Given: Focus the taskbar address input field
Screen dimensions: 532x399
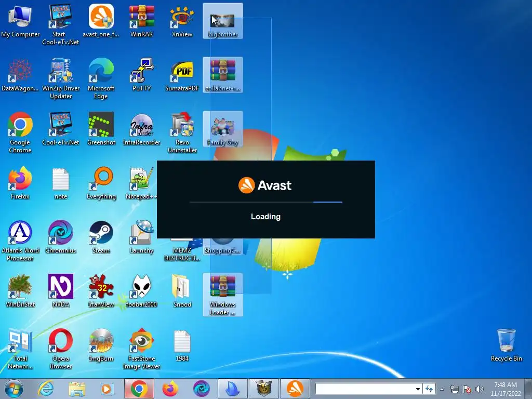Looking at the screenshot, I should coord(365,389).
